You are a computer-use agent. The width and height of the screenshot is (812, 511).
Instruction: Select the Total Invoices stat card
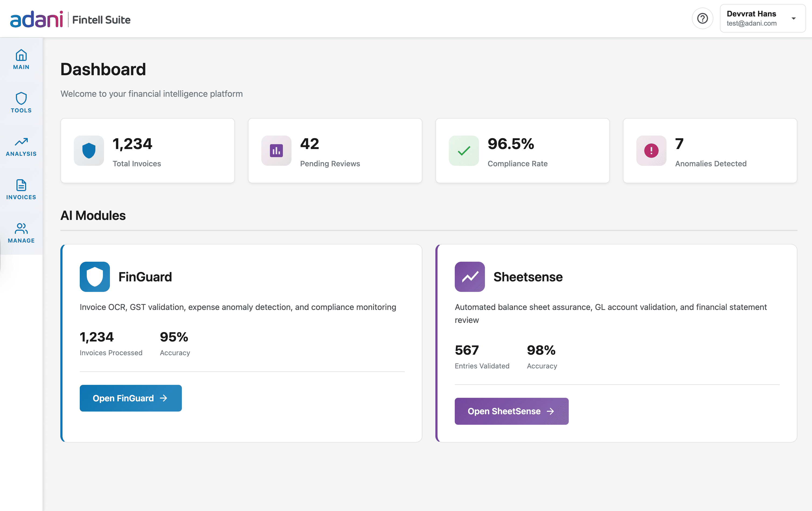point(147,151)
